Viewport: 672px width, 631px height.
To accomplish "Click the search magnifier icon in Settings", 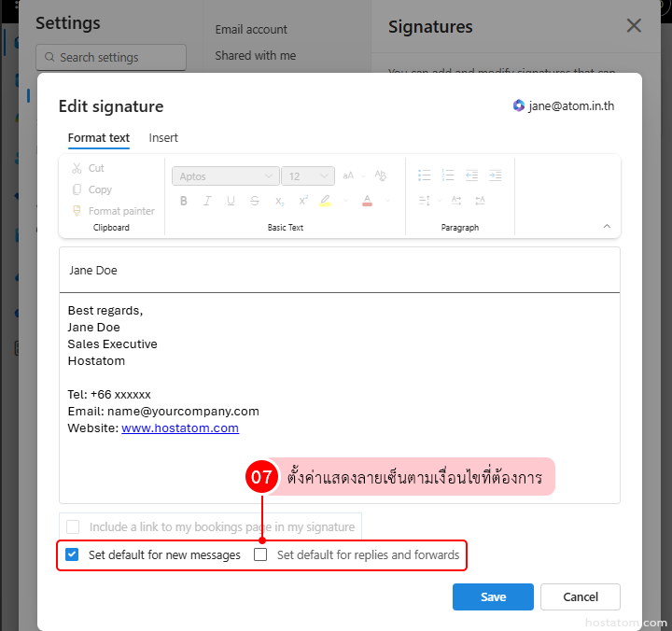I will [x=49, y=57].
